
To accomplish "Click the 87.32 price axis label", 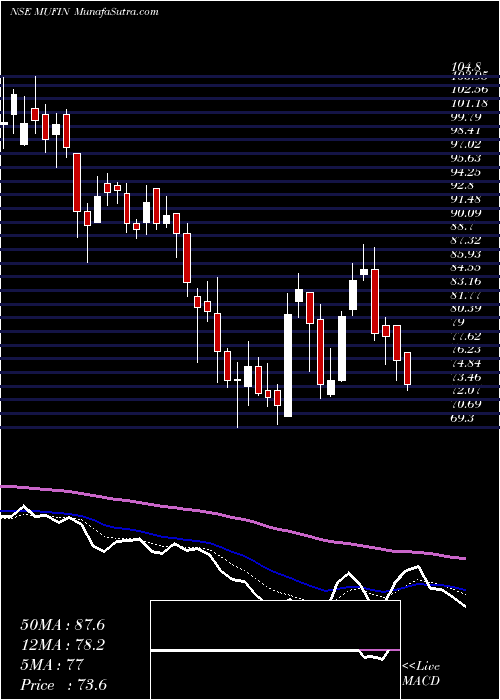I will coord(467,241).
